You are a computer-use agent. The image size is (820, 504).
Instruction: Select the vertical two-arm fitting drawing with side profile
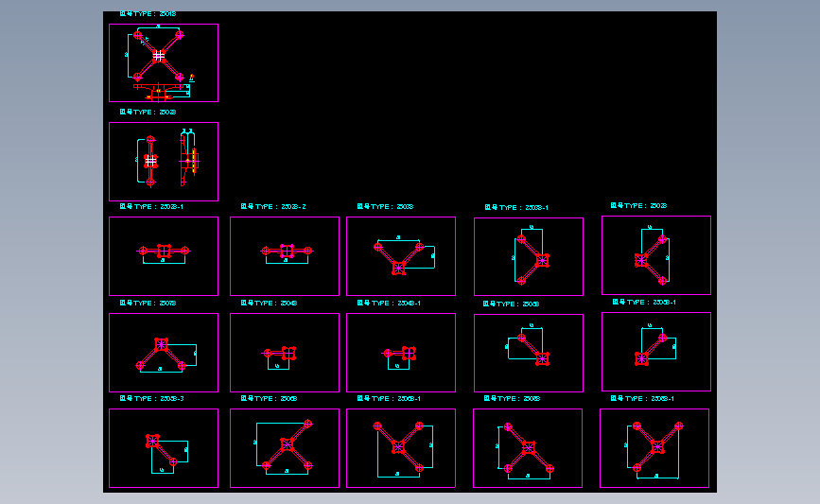164,162
